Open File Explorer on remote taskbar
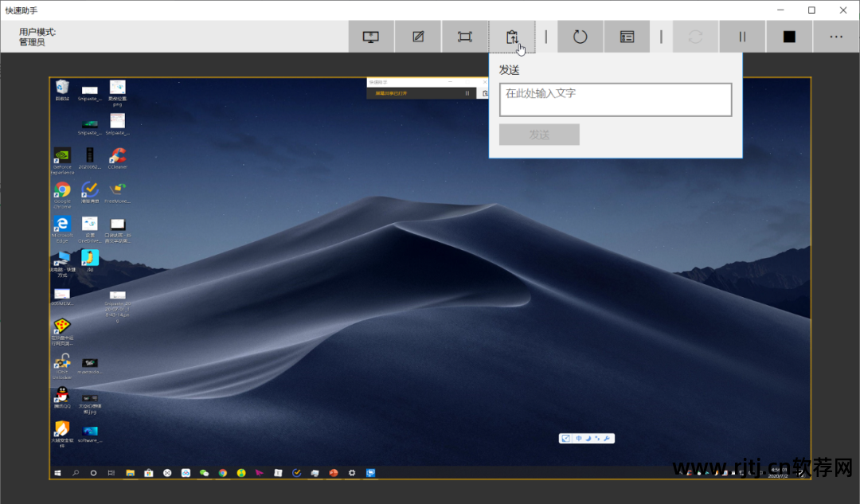Screen dimensions: 860x504 coord(130,473)
